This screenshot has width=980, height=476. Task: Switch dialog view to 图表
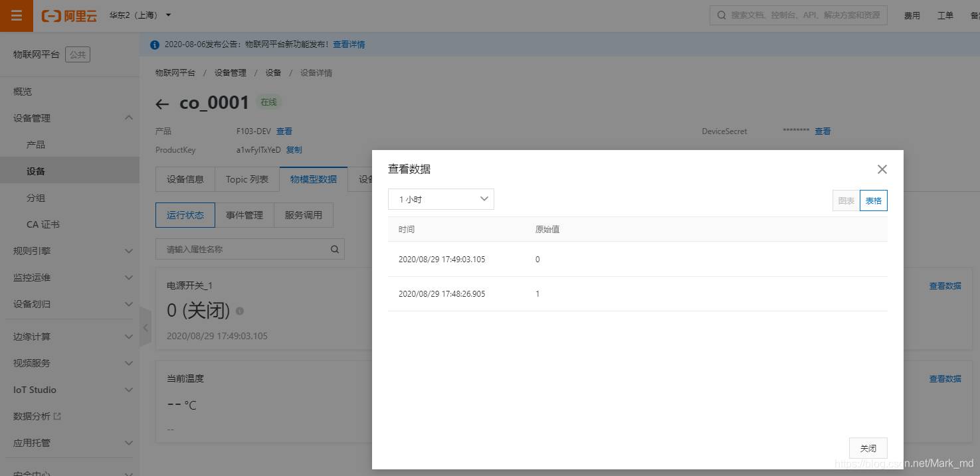[846, 200]
